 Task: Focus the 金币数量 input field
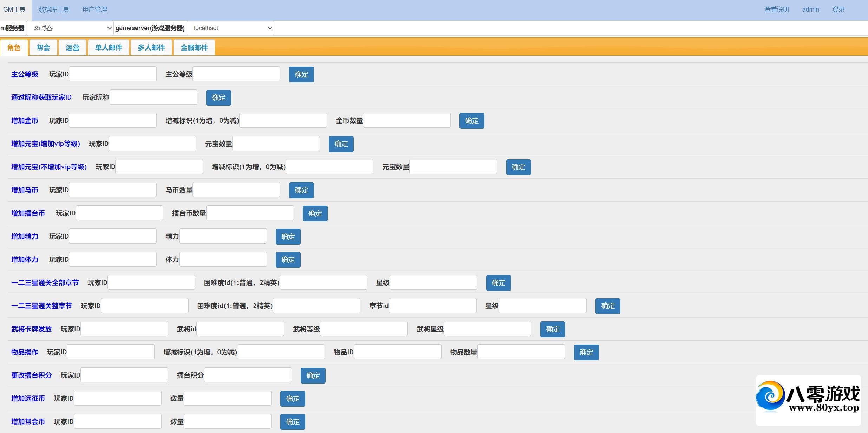[x=407, y=120]
